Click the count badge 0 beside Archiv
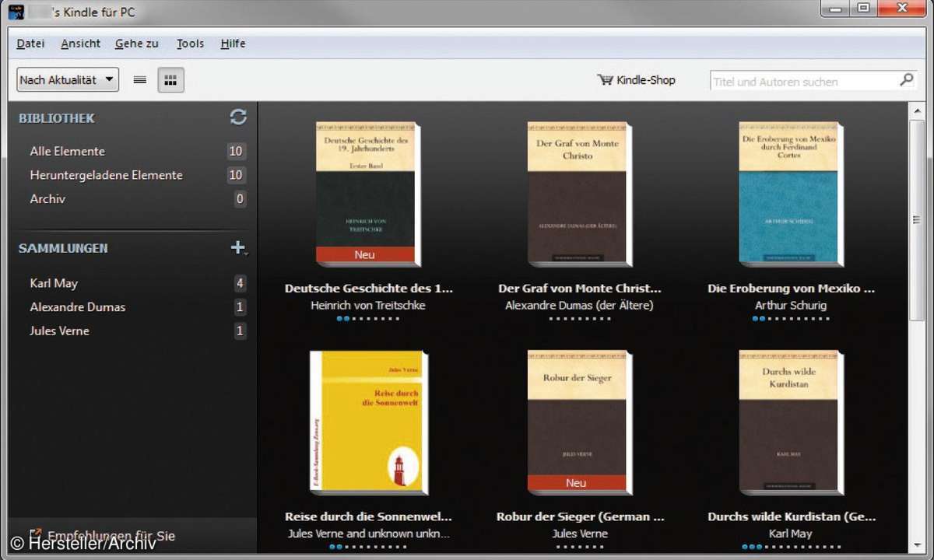Image resolution: width=934 pixels, height=560 pixels. [240, 199]
